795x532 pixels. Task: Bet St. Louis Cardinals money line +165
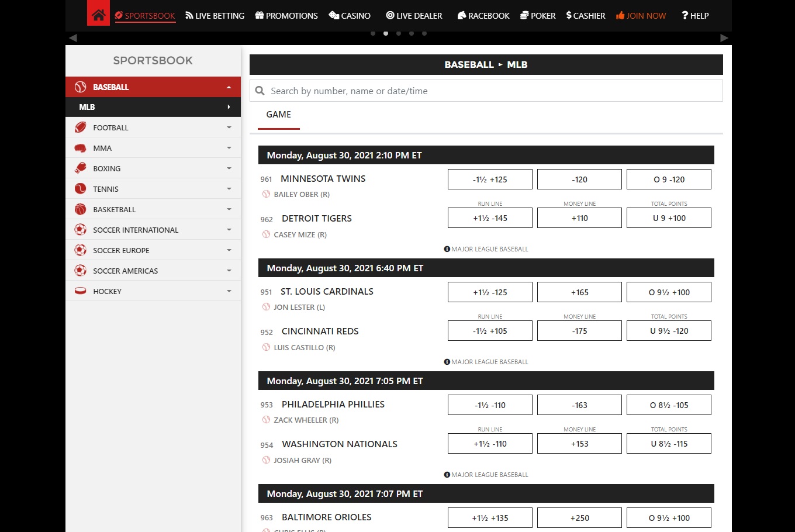coord(579,292)
